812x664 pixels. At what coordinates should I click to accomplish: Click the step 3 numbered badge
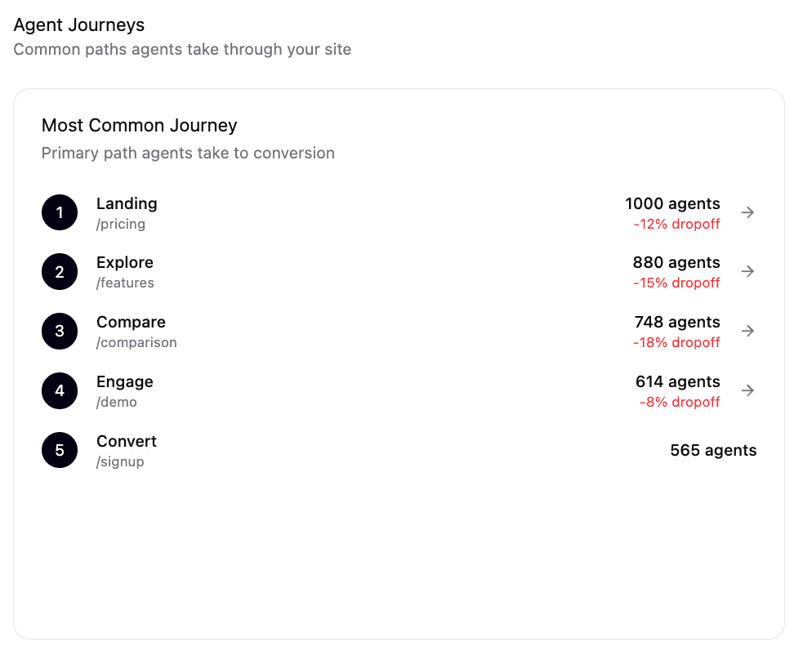click(x=59, y=331)
